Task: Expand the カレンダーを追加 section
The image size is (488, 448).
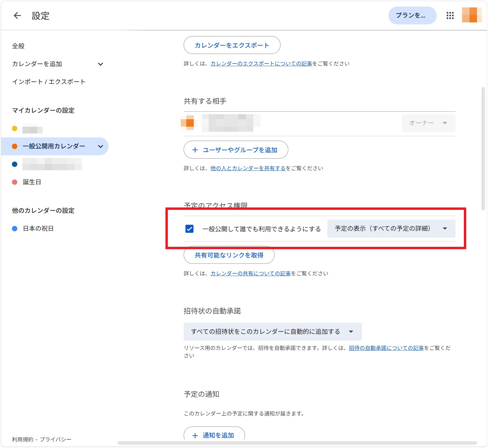Action: point(101,64)
